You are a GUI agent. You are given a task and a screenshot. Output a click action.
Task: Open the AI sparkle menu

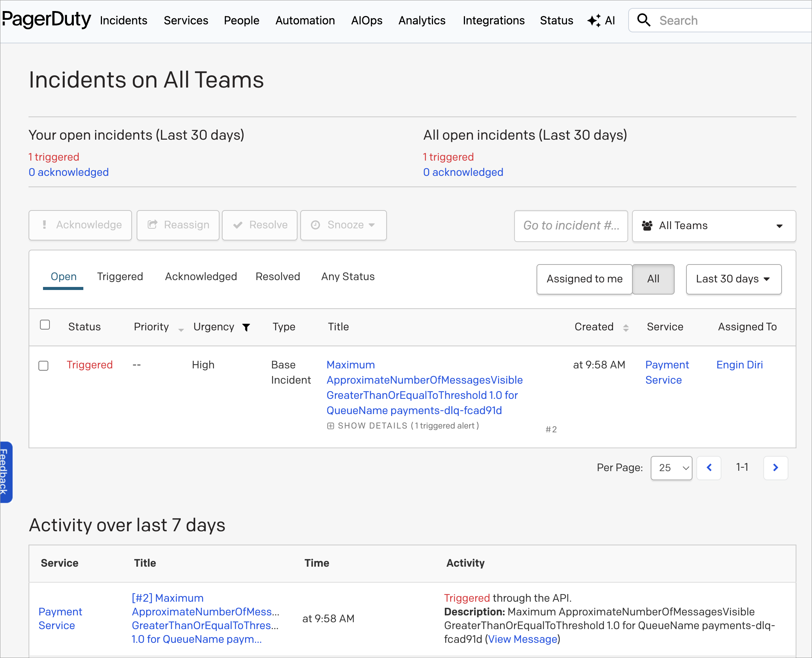pyautogui.click(x=601, y=20)
